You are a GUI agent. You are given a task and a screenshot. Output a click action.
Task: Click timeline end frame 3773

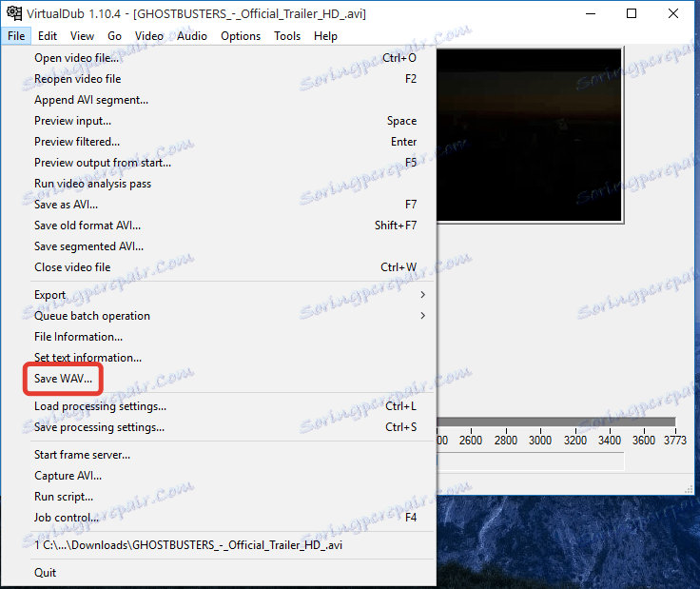point(675,441)
